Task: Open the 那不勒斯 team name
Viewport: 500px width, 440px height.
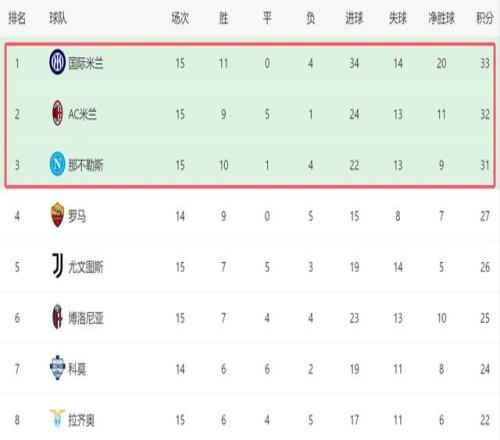Action: click(86, 165)
